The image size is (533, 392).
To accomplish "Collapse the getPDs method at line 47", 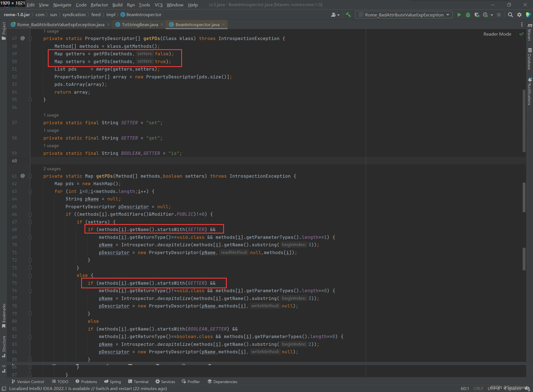I will [x=30, y=39].
